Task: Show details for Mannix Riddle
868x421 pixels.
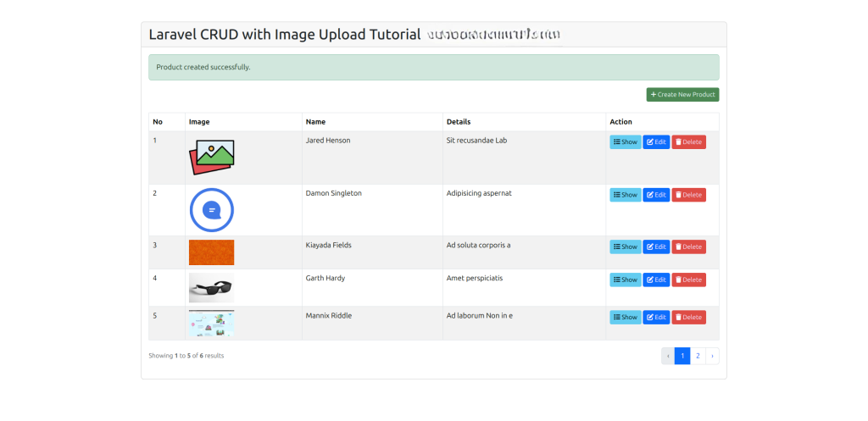Action: coord(626,317)
